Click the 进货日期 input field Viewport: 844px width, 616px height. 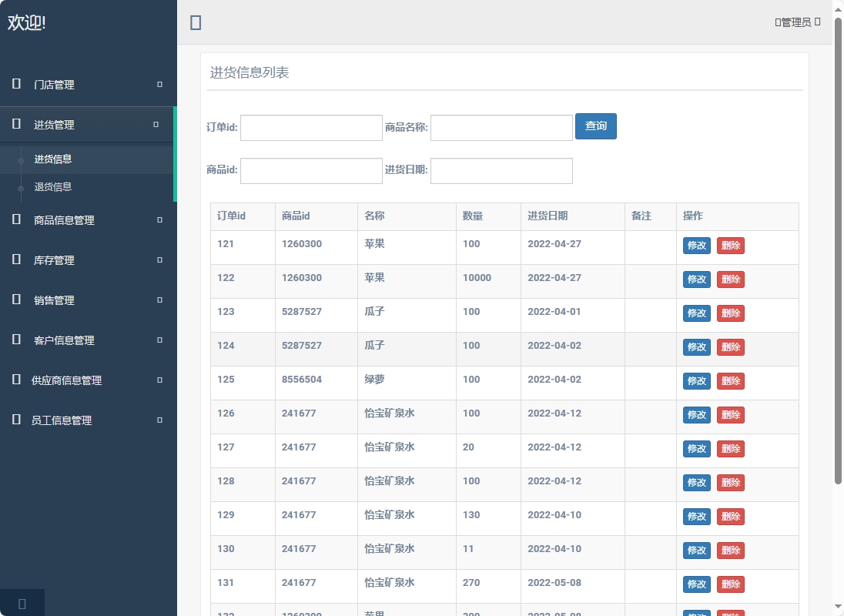(501, 170)
